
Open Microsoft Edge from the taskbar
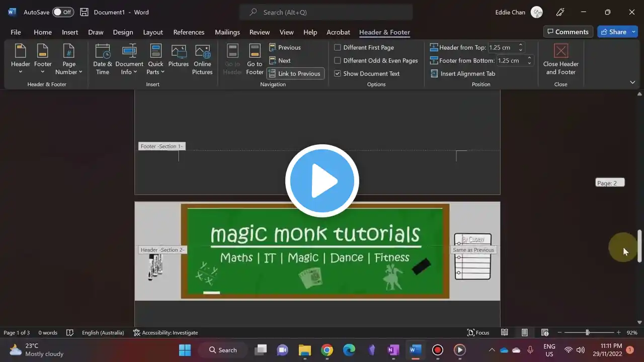pos(349,350)
